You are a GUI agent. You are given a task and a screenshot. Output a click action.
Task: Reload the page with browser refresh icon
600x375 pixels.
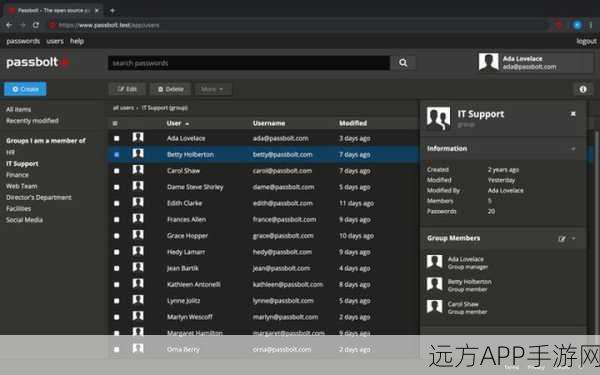tap(36, 25)
